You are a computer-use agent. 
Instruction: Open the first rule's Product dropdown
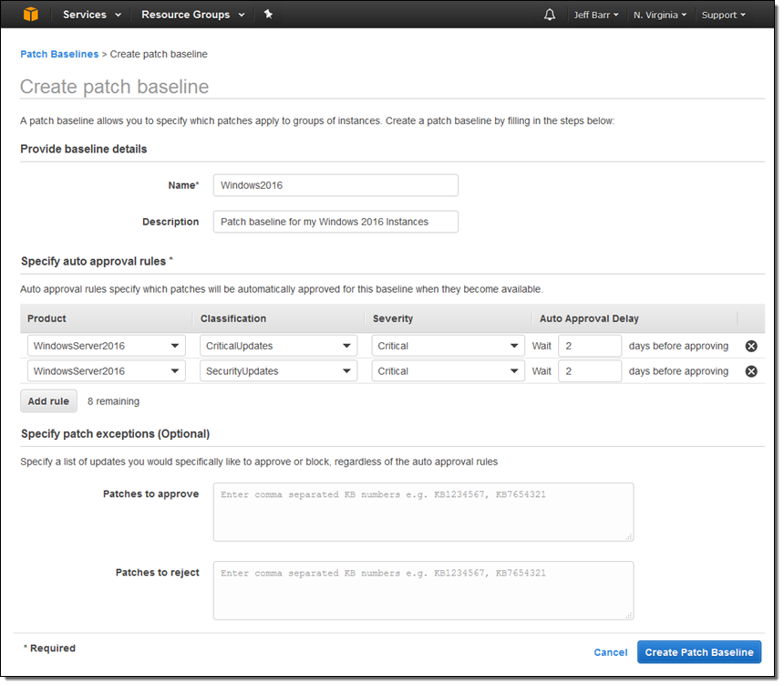point(106,347)
